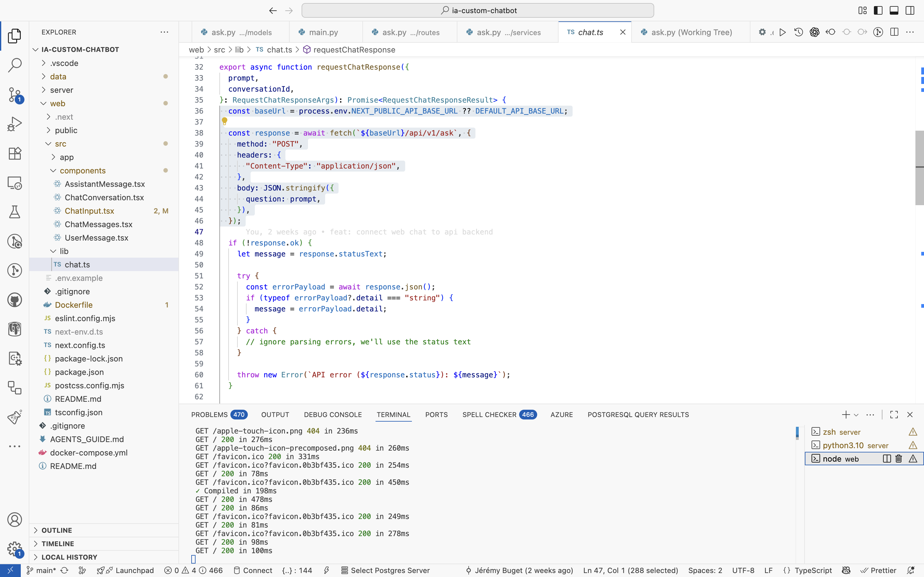Open Timeline view via the history icon

[x=798, y=32]
